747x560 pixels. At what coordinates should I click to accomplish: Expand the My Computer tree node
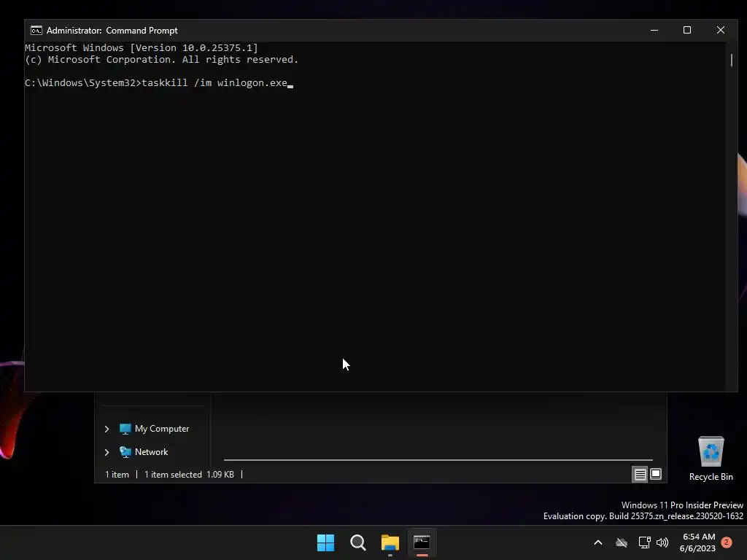click(107, 429)
